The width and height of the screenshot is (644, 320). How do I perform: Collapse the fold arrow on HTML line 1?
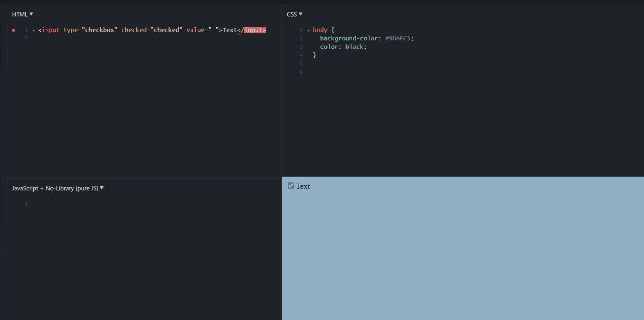tap(34, 30)
